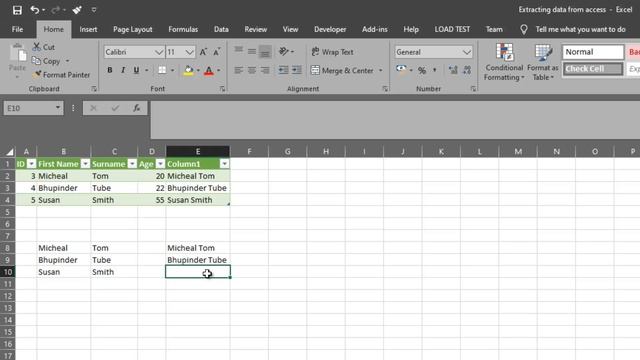Open the font color dropdown arrow

[219, 70]
